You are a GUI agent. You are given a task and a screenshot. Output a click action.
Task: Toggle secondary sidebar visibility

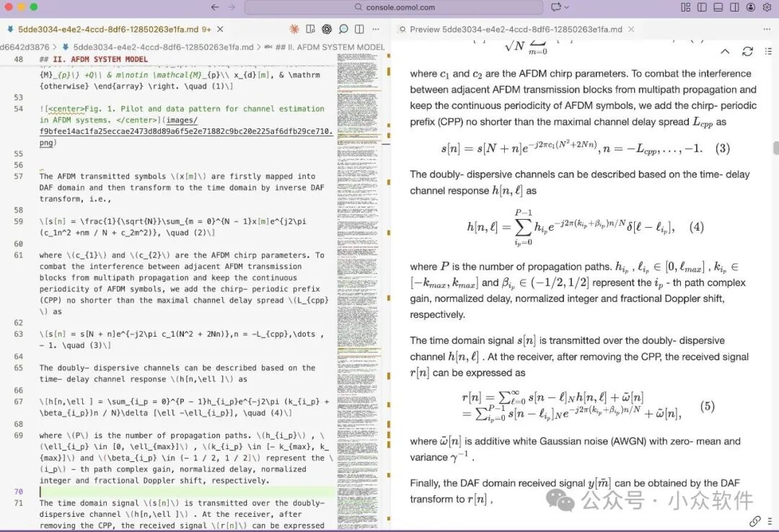pos(735,7)
